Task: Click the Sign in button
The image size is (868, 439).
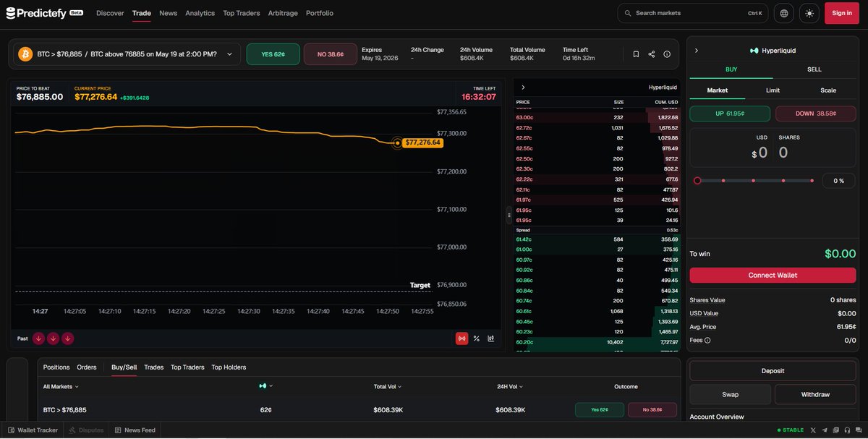Action: pos(842,13)
